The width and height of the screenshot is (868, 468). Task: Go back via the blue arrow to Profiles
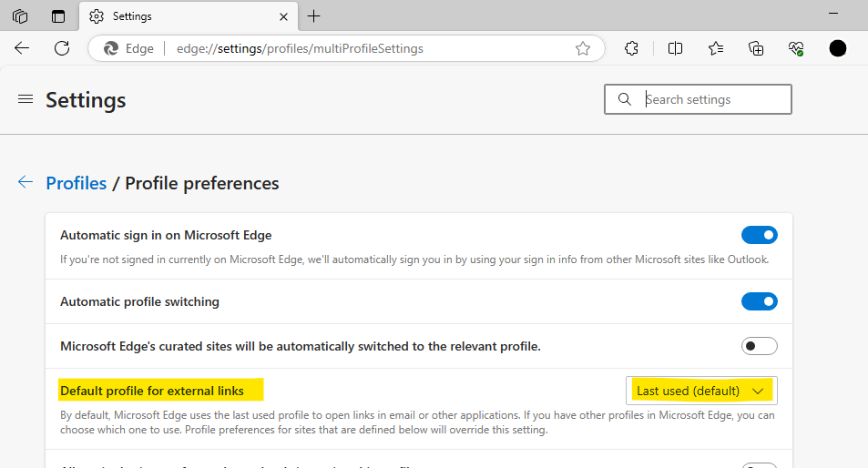(26, 182)
